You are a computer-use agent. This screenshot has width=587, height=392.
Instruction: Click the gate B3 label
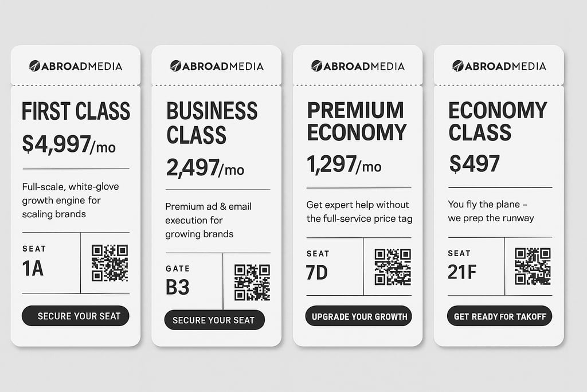click(178, 287)
